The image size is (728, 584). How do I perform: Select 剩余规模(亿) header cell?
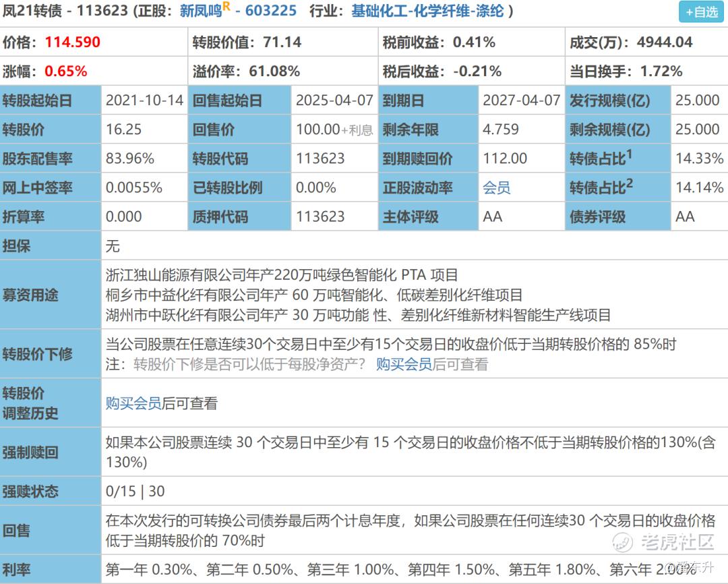618,129
